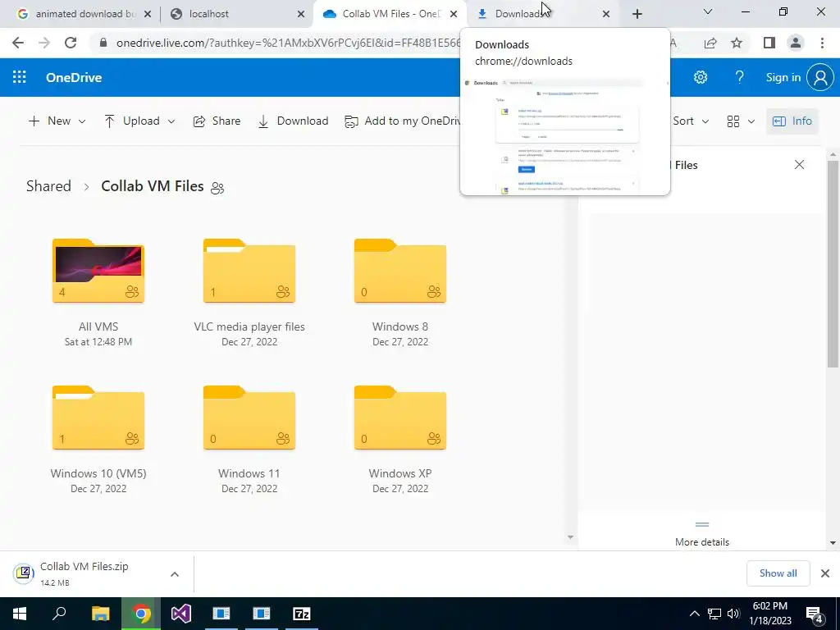
Task: Switch to the localhost tab
Action: (235, 14)
